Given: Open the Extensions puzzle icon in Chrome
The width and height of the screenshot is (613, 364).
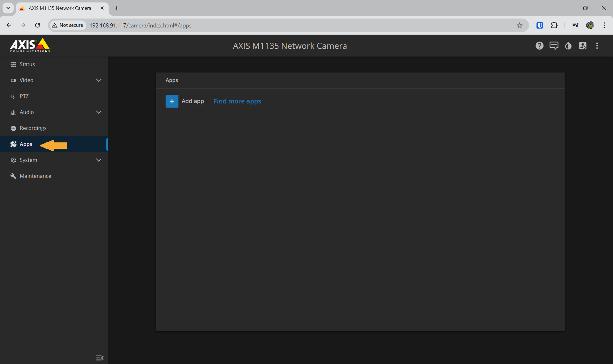Looking at the screenshot, I should coord(554,25).
